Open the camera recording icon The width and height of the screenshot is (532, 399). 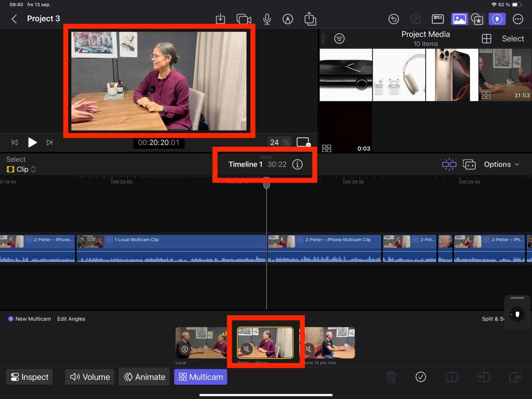(243, 19)
